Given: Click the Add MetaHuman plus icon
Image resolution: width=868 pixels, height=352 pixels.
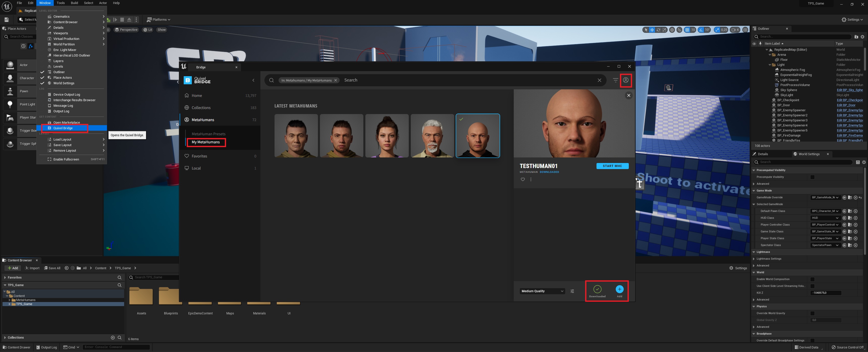Looking at the screenshot, I should click(x=619, y=289).
